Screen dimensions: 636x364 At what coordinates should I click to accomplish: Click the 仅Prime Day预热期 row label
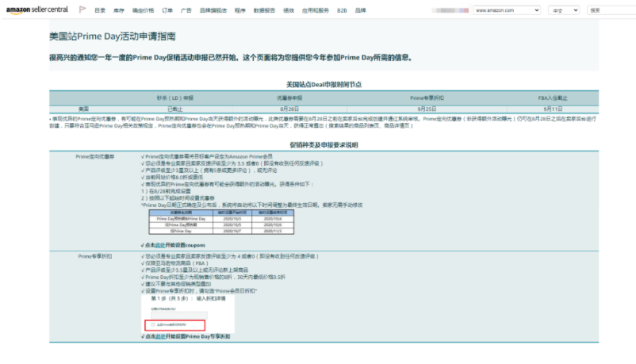point(181,224)
